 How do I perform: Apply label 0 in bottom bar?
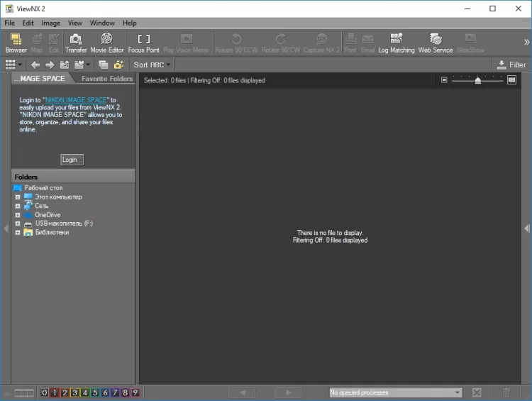(44, 392)
